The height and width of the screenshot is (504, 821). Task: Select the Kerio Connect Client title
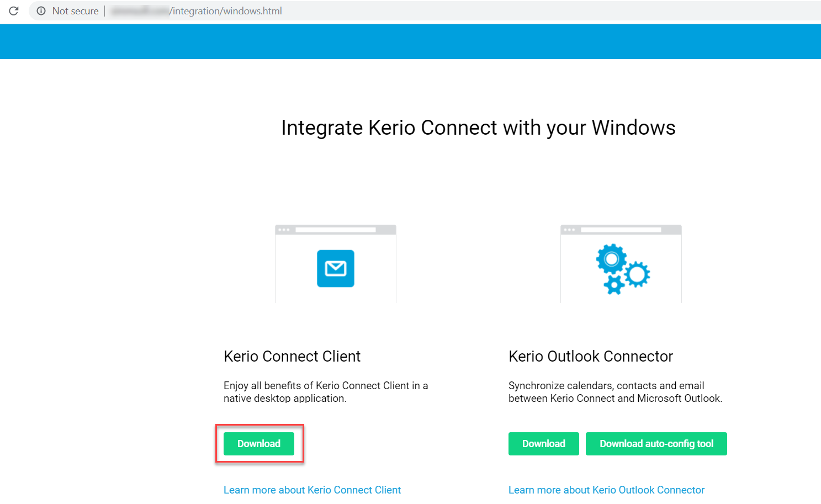(x=292, y=356)
